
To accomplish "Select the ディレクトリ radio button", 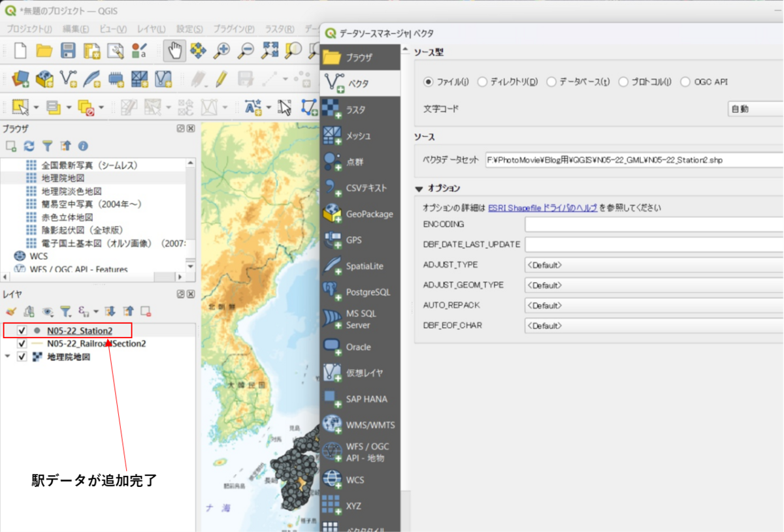I will pyautogui.click(x=482, y=82).
